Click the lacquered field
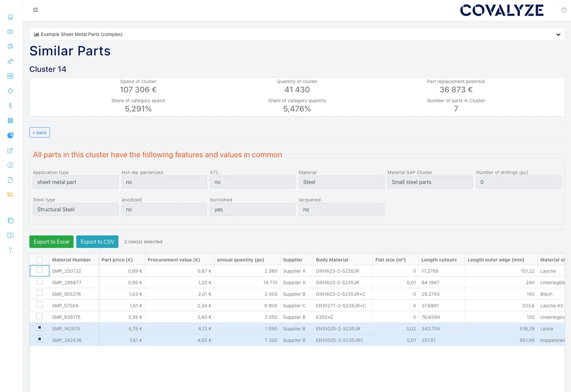The width and height of the screenshot is (571, 392). click(342, 209)
